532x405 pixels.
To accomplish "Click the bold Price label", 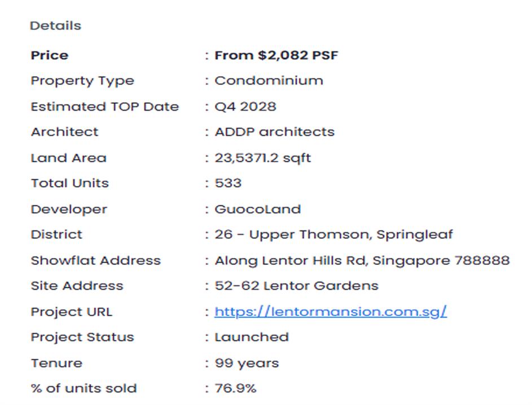I will [49, 55].
